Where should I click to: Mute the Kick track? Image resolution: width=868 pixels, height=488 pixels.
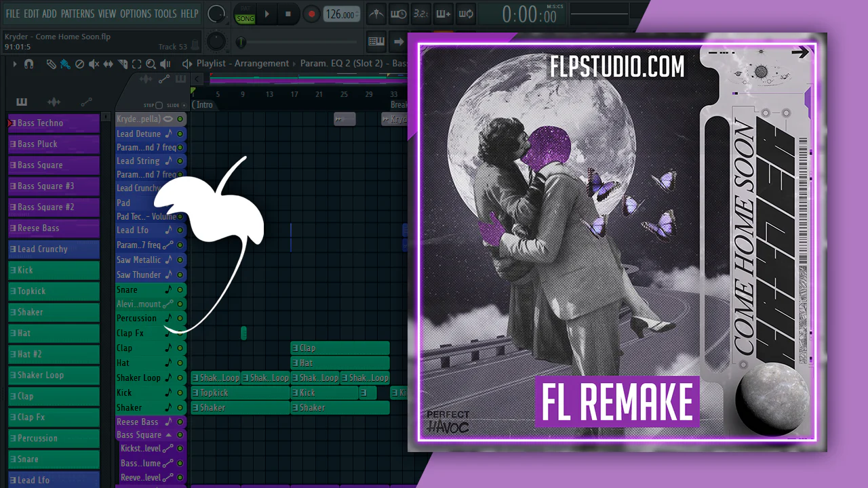180,393
